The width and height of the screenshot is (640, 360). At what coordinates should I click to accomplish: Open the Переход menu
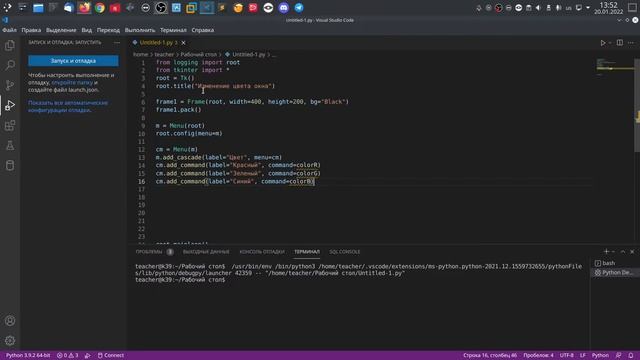[x=108, y=30]
